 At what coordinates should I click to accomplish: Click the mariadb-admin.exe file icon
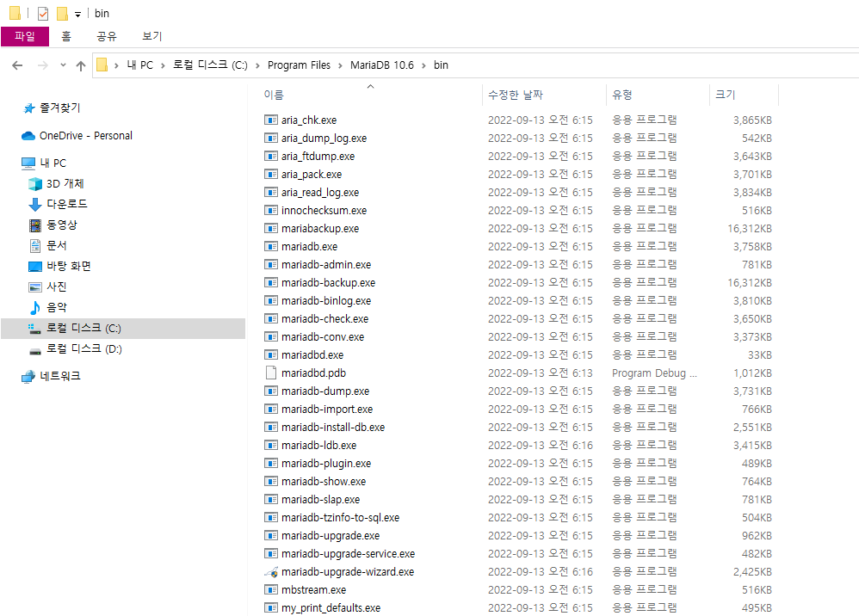pyautogui.click(x=270, y=264)
